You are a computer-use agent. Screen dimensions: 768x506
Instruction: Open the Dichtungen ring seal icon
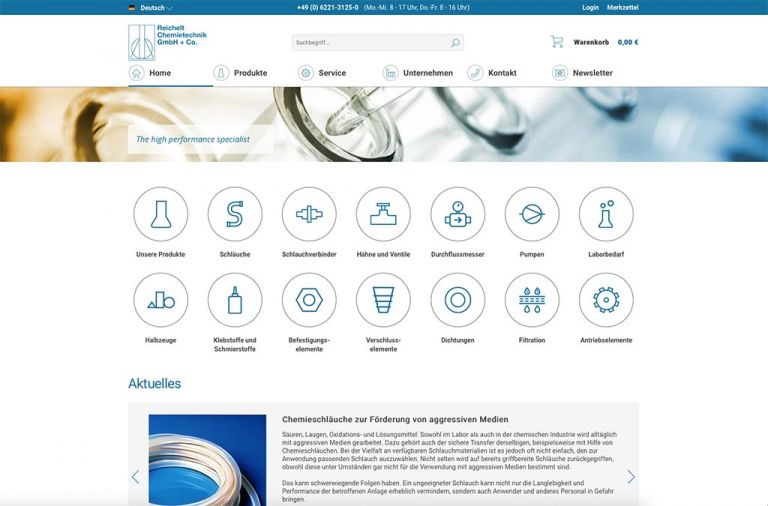(x=457, y=300)
